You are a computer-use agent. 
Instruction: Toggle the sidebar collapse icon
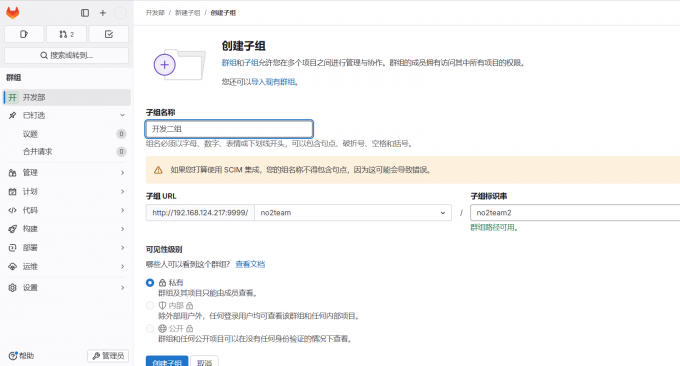pyautogui.click(x=85, y=13)
